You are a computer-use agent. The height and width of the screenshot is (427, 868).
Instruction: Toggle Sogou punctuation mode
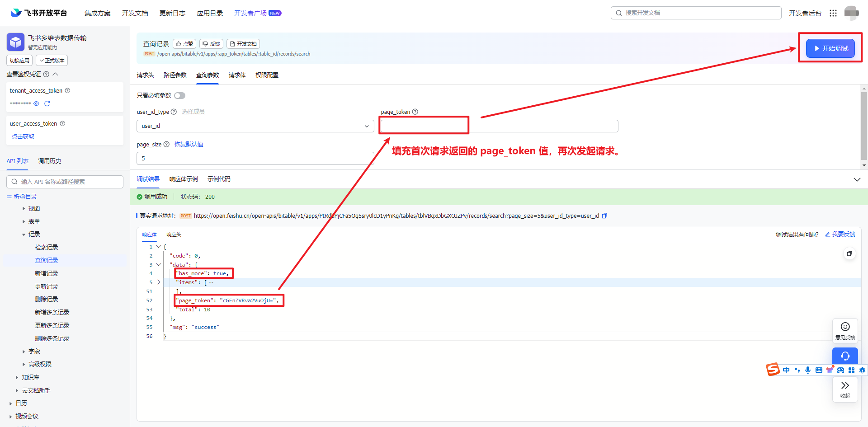[797, 370]
